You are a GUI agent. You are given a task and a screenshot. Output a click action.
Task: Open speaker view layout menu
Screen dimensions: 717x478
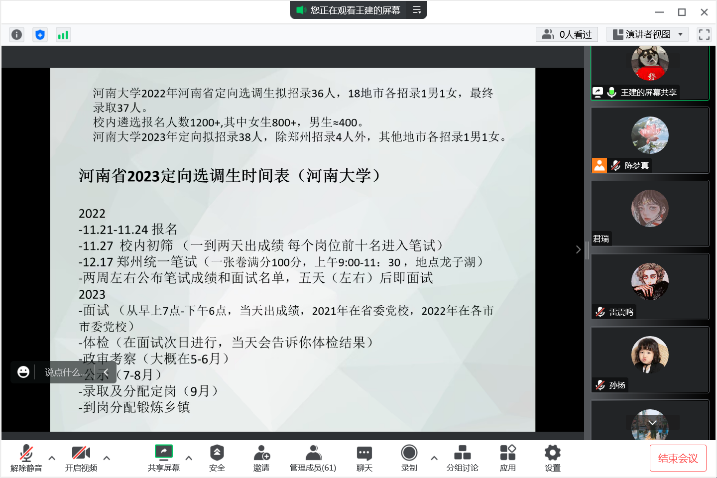(x=654, y=34)
